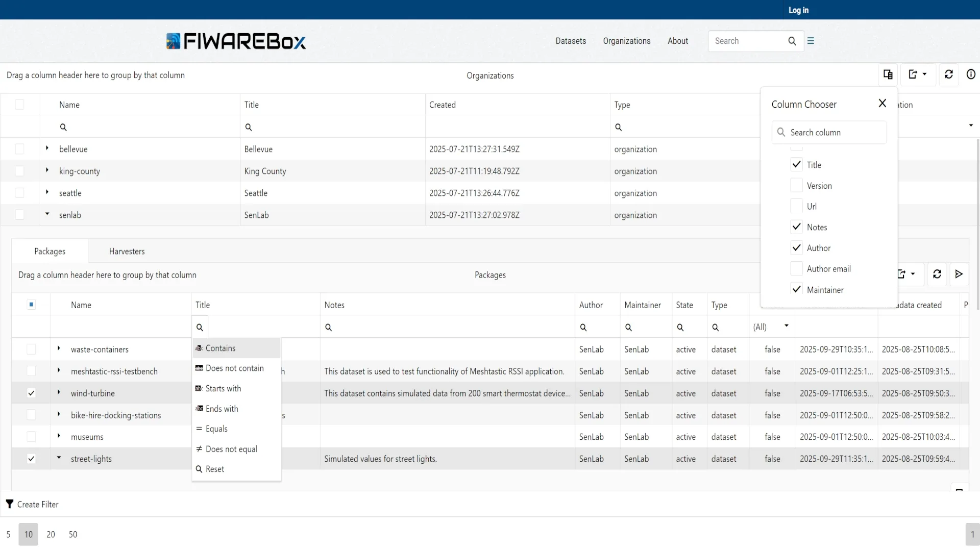The height and width of the screenshot is (551, 980).
Task: Click the info icon at the grid's top right
Action: (x=970, y=74)
